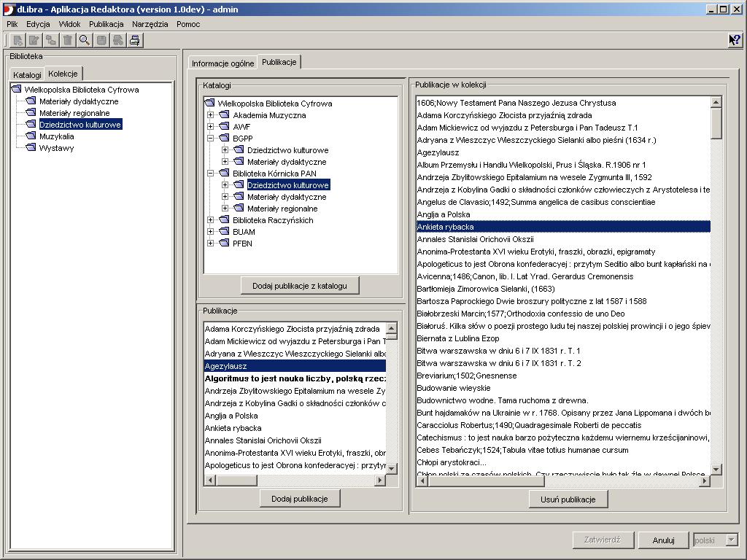Click the Zatwierdź button

(x=602, y=540)
